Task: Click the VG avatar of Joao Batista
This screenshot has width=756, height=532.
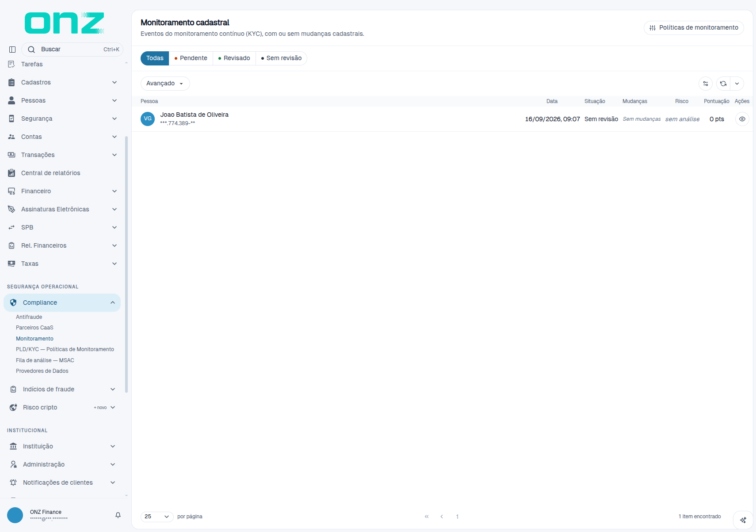Action: click(x=148, y=119)
